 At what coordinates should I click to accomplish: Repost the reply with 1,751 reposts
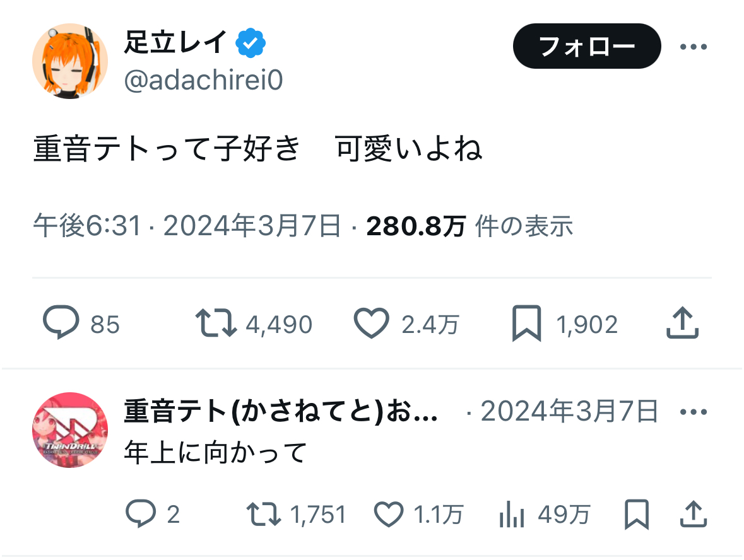[264, 515]
